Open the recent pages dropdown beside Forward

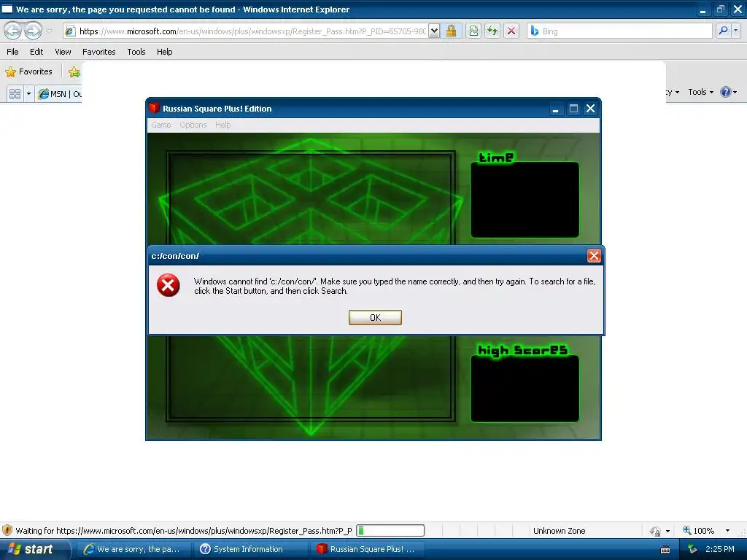pos(49,31)
